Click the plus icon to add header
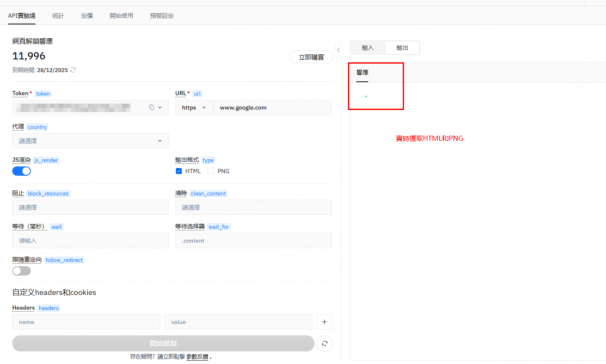Image resolution: width=606 pixels, height=364 pixels. click(x=324, y=322)
